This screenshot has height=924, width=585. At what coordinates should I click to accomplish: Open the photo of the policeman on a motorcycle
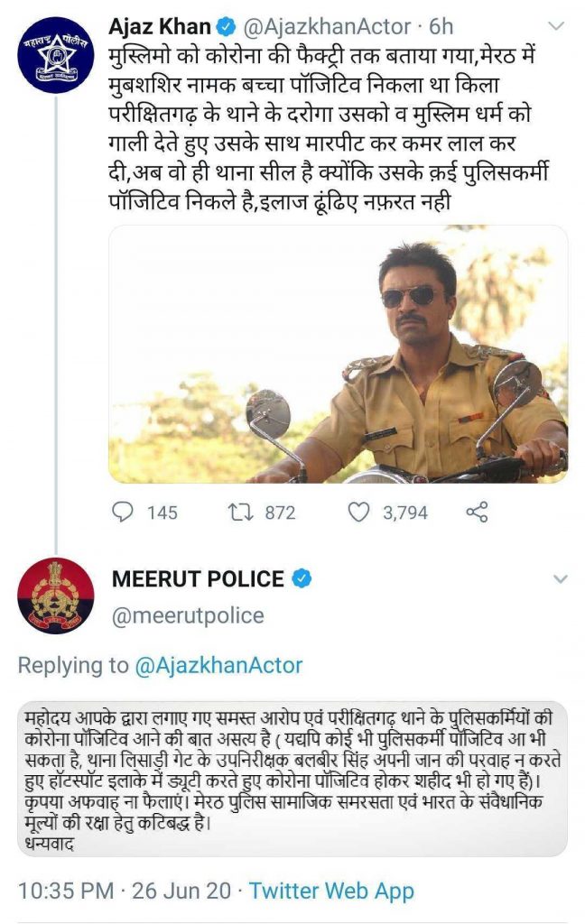[338, 354]
